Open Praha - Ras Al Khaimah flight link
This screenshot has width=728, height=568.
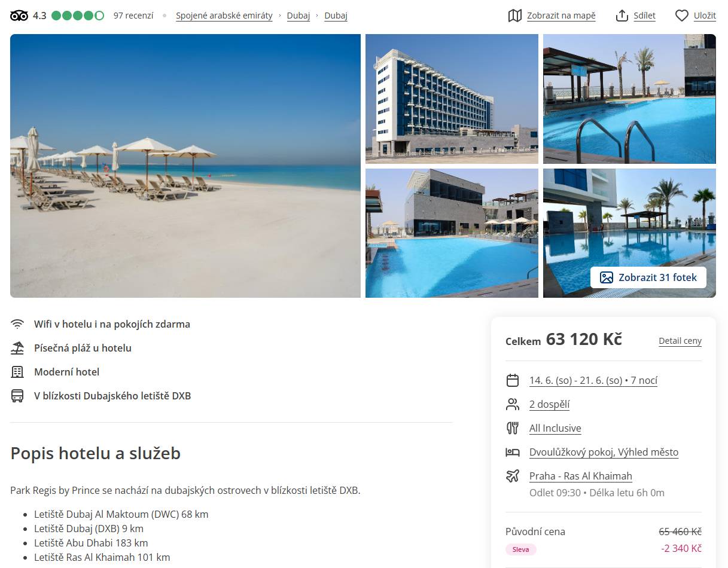(x=581, y=476)
